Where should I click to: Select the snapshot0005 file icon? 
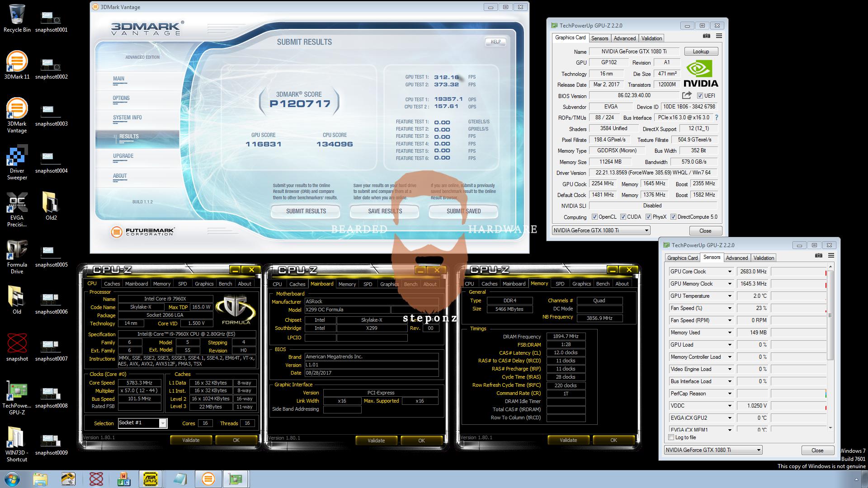click(x=51, y=256)
